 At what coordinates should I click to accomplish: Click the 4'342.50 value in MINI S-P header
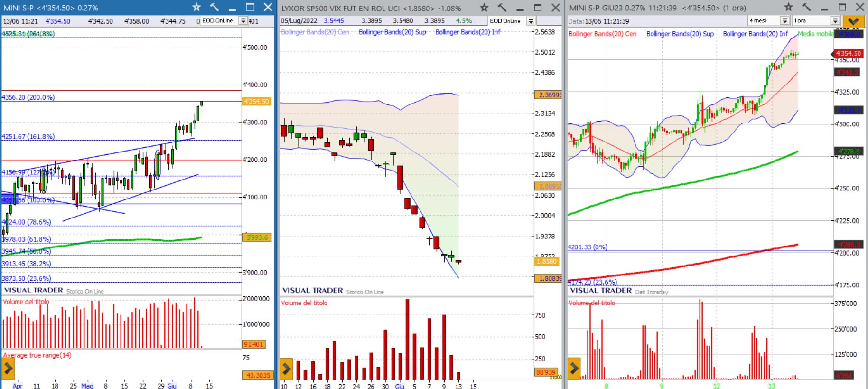point(101,21)
